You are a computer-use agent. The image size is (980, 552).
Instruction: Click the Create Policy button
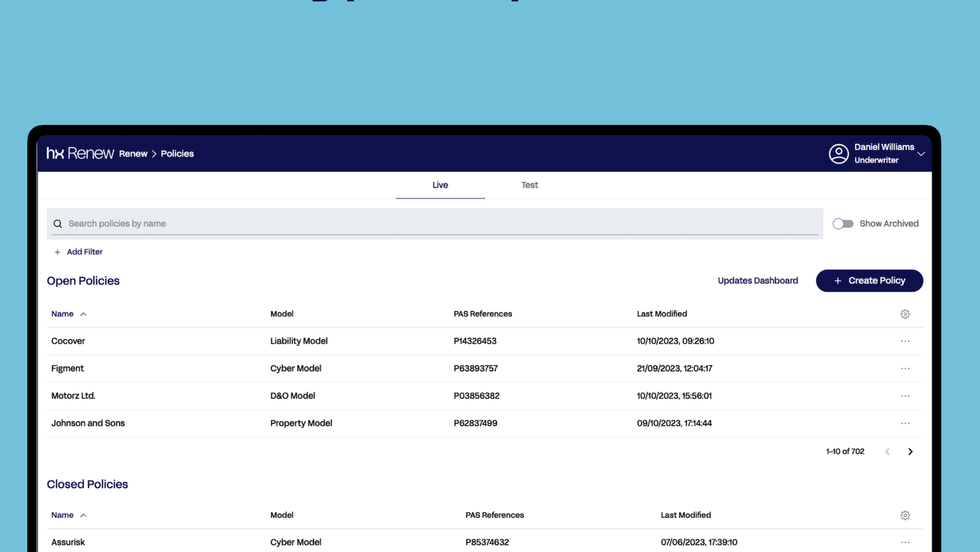click(869, 281)
